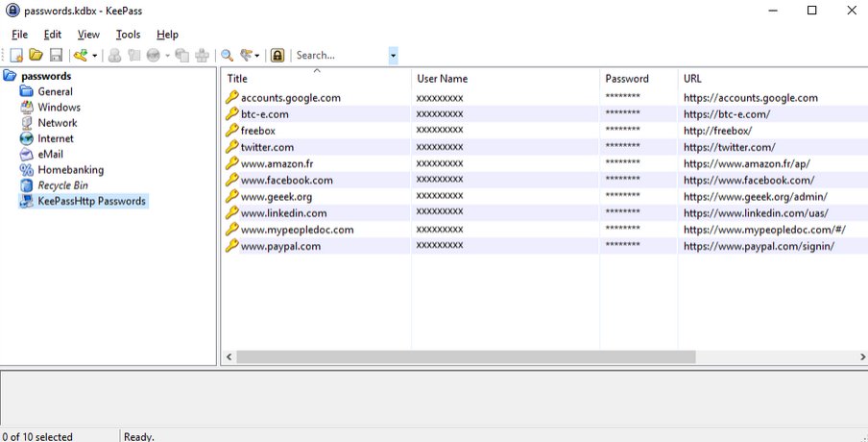Click key icon of btc-e.com entry
868x442 pixels.
232,114
